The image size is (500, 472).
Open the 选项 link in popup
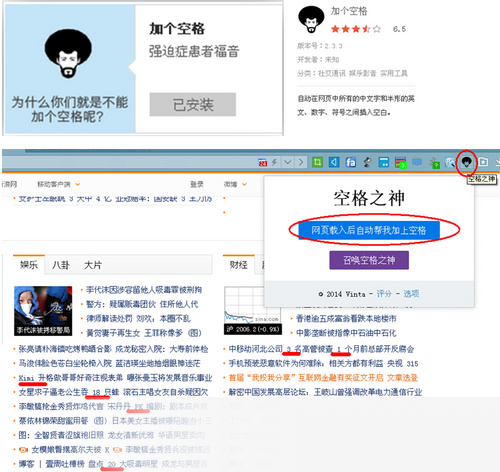point(411,294)
